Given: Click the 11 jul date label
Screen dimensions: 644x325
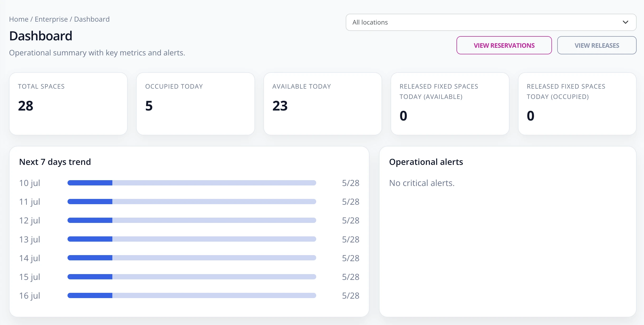Looking at the screenshot, I should [x=30, y=202].
